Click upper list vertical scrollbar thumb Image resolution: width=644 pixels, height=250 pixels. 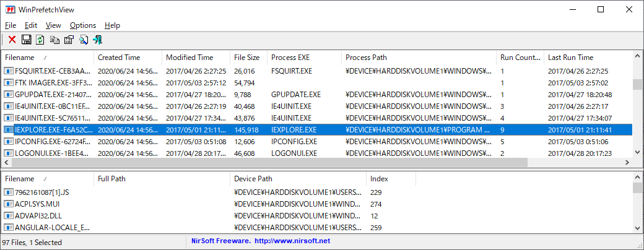click(637, 84)
